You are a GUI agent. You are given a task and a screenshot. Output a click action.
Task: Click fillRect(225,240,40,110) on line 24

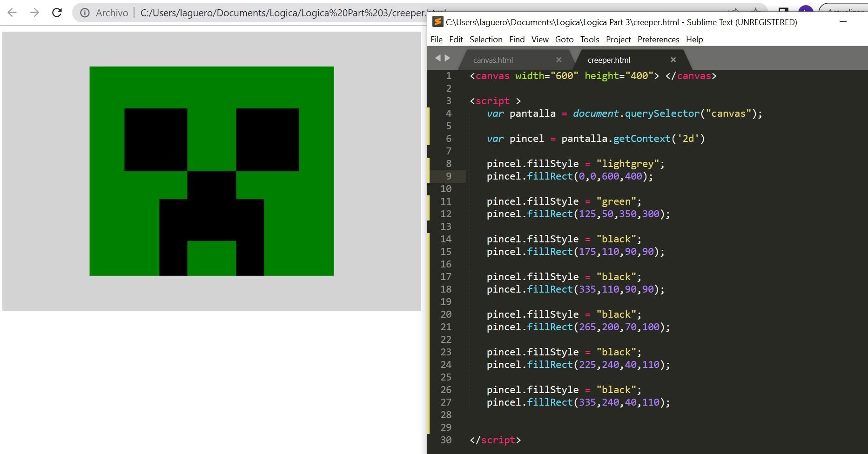596,365
